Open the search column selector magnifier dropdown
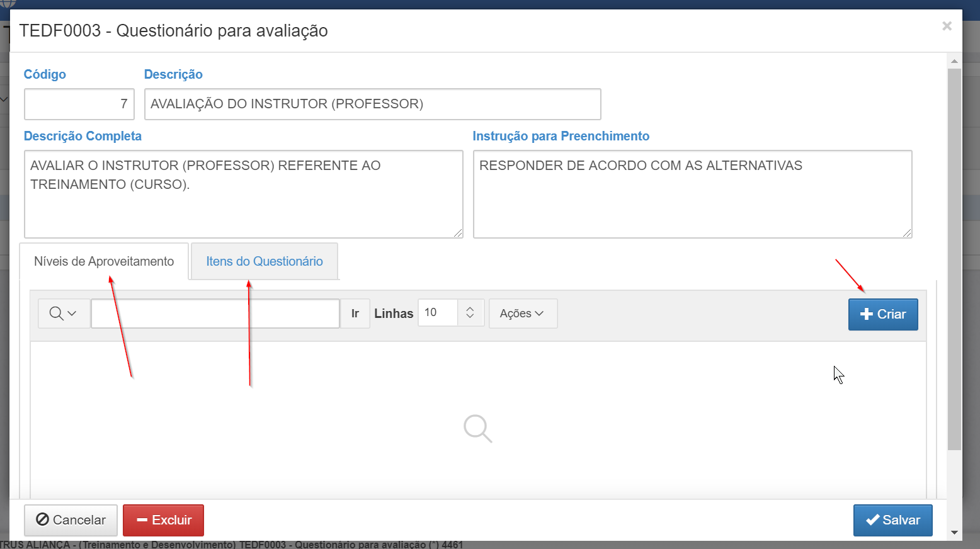This screenshot has width=980, height=549. click(x=63, y=314)
